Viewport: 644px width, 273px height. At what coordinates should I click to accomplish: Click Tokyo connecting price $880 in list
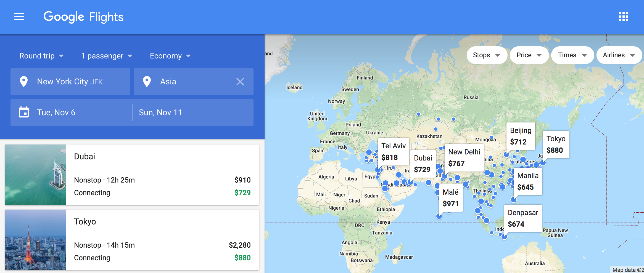click(242, 258)
